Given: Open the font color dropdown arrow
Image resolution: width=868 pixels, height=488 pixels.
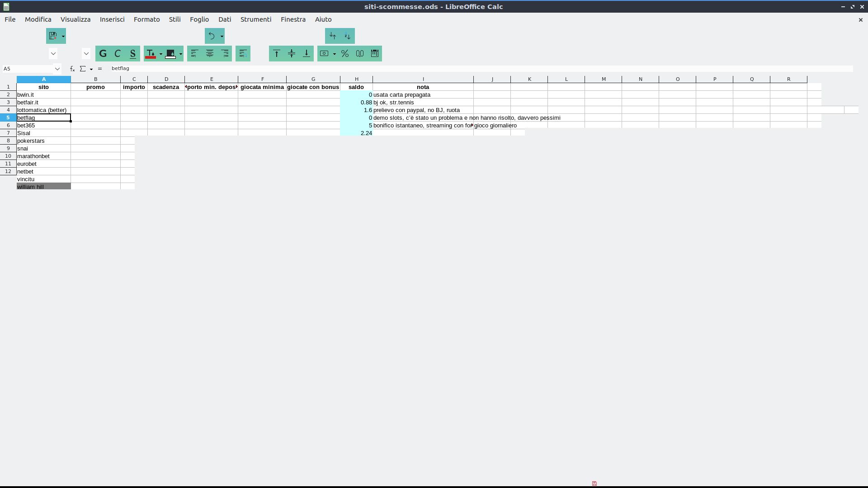Looking at the screenshot, I should click(x=160, y=54).
